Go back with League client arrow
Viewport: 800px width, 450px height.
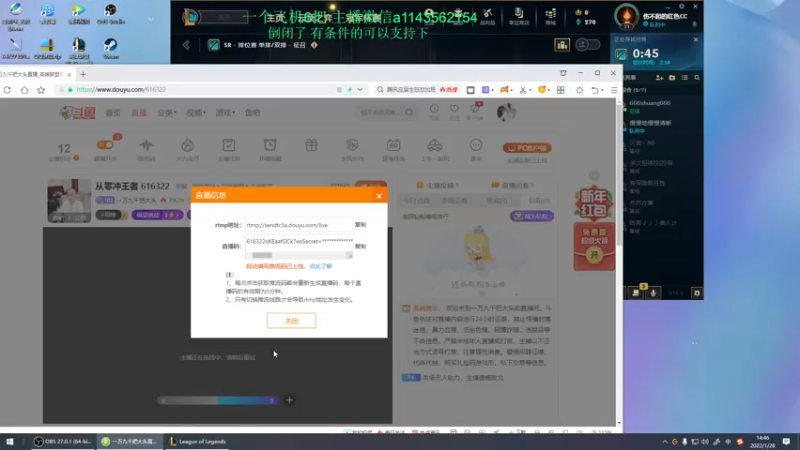[186, 45]
